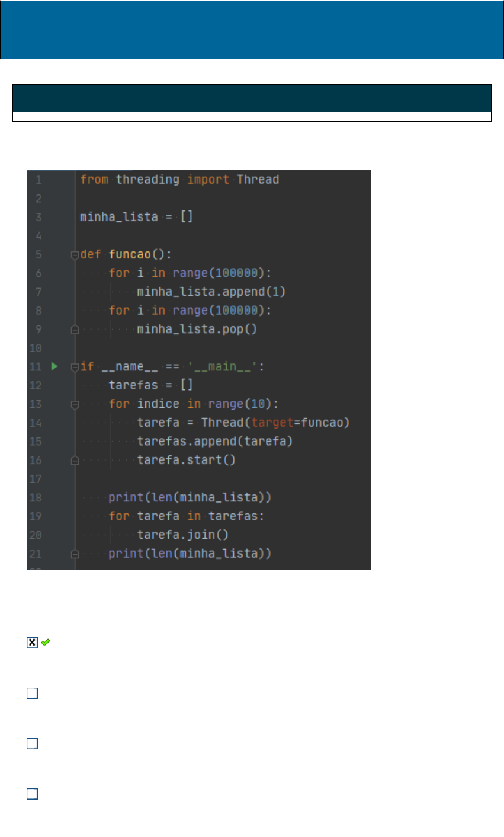504x837 pixels.
Task: Click fold end marker at tarefa.start() line
Action: pyautogui.click(x=75, y=460)
